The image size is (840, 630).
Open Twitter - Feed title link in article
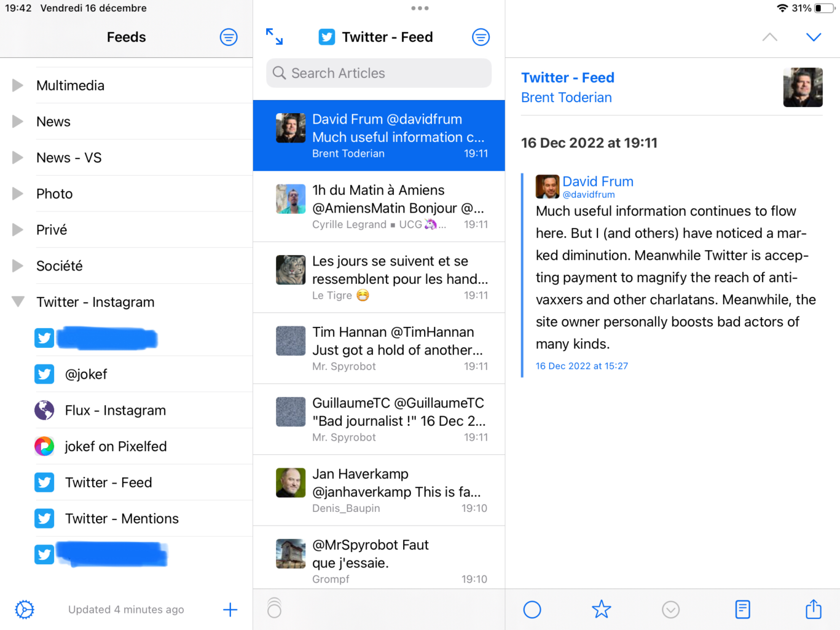click(x=568, y=77)
